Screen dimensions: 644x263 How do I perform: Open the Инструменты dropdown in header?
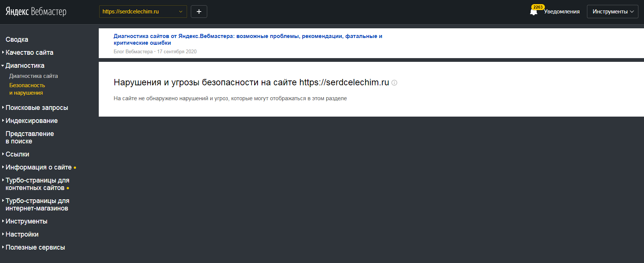[x=613, y=12]
